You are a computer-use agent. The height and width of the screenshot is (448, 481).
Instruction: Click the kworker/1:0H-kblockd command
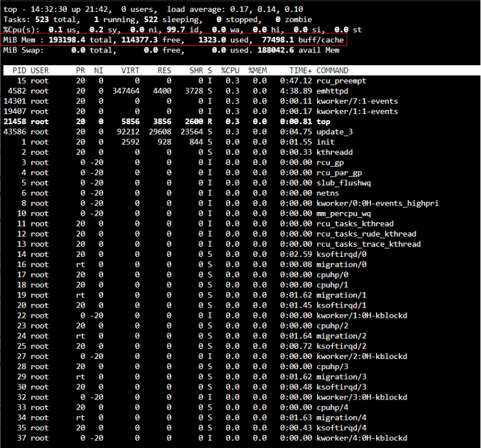(362, 315)
